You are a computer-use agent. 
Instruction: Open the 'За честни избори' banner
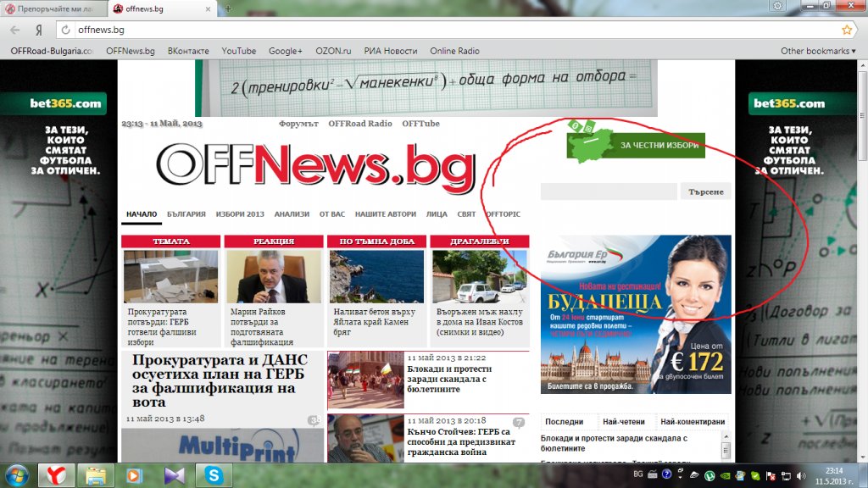pos(636,145)
